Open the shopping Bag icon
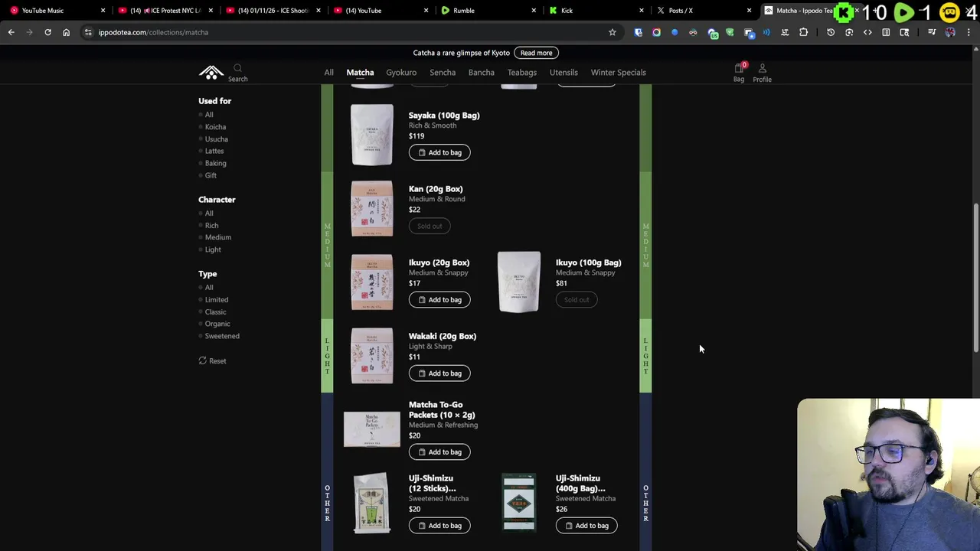 coord(739,69)
